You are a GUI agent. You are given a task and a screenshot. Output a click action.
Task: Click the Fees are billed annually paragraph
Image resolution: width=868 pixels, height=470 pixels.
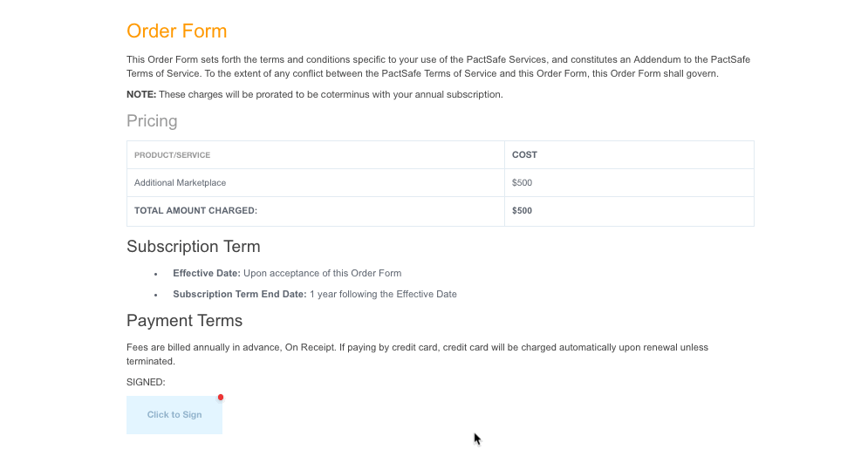417,354
